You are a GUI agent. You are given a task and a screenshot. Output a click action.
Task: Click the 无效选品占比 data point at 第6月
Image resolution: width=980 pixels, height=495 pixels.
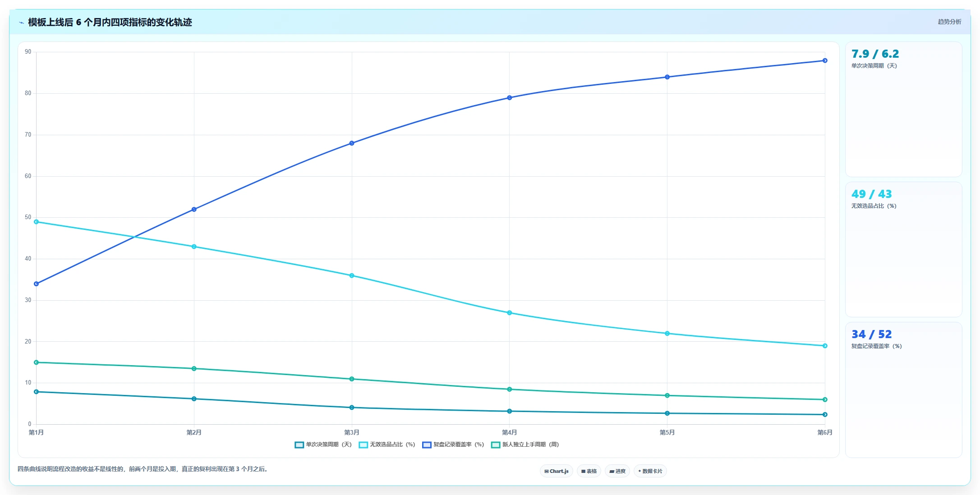click(825, 346)
